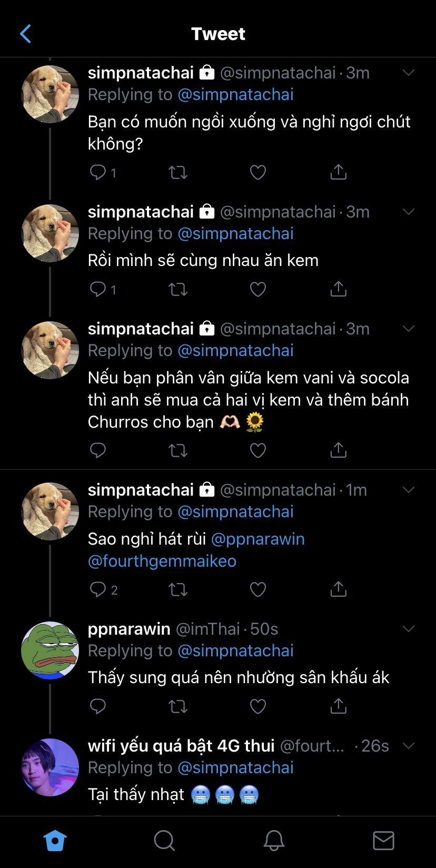
Task: Open the @ppnarawin mention link
Action: 257,539
